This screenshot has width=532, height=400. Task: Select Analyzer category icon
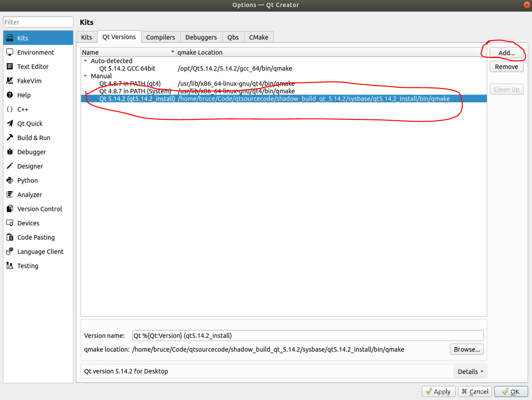10,195
